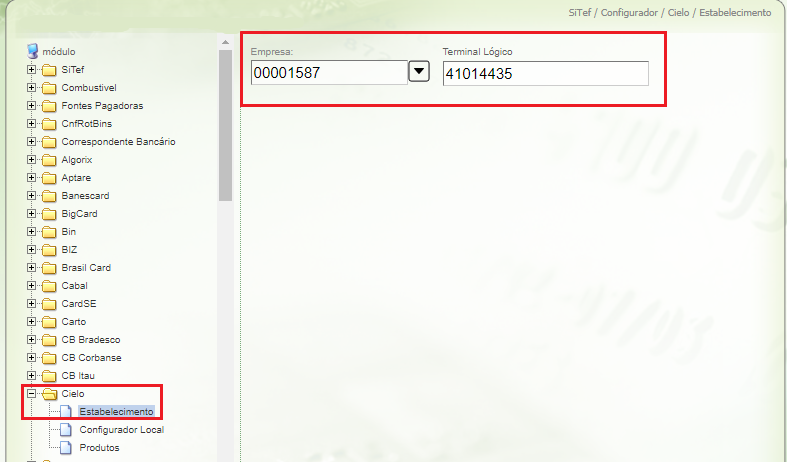
Task: Click the Produtos page icon
Action: [x=66, y=447]
